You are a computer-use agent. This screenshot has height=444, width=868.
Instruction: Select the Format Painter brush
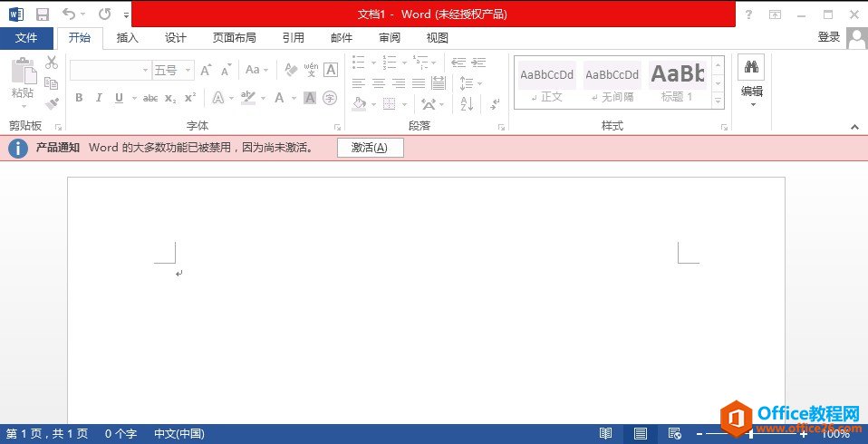(x=52, y=103)
